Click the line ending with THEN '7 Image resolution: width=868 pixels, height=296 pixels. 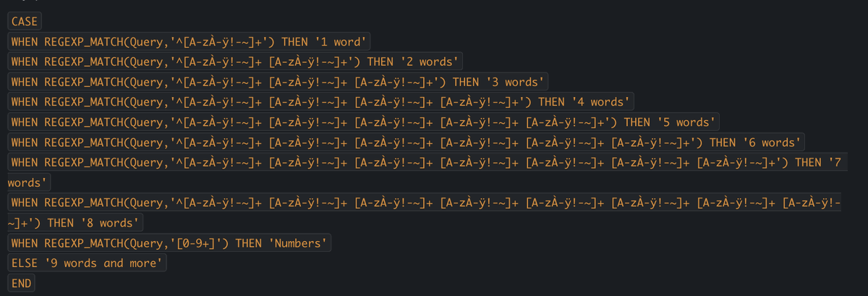427,162
